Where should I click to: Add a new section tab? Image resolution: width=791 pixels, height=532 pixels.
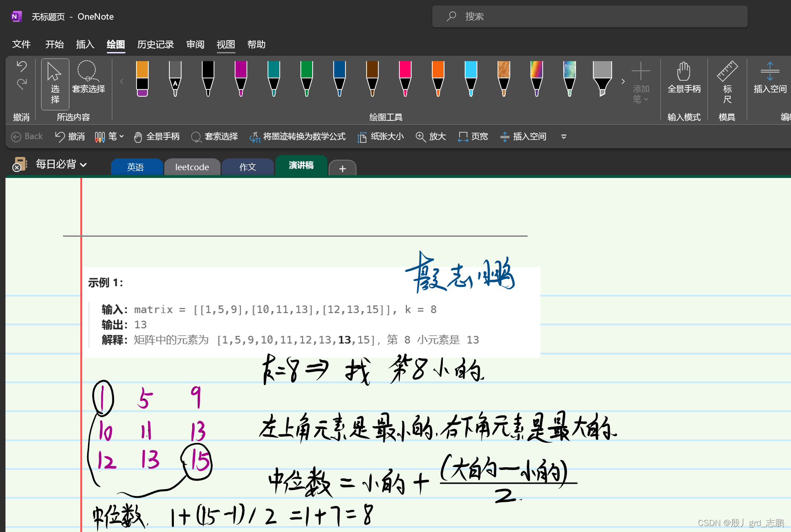tap(342, 168)
